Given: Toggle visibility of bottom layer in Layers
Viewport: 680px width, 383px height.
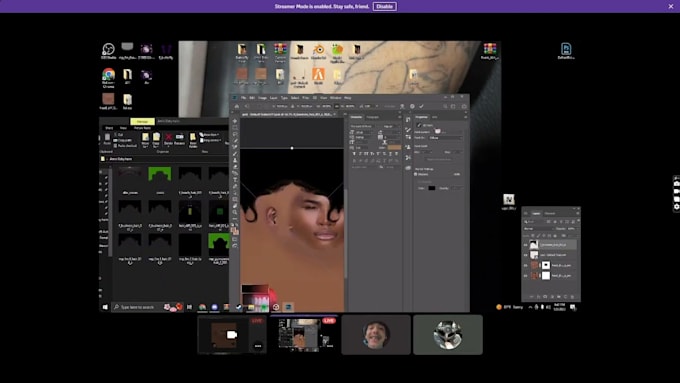Looking at the screenshot, I should (x=525, y=276).
